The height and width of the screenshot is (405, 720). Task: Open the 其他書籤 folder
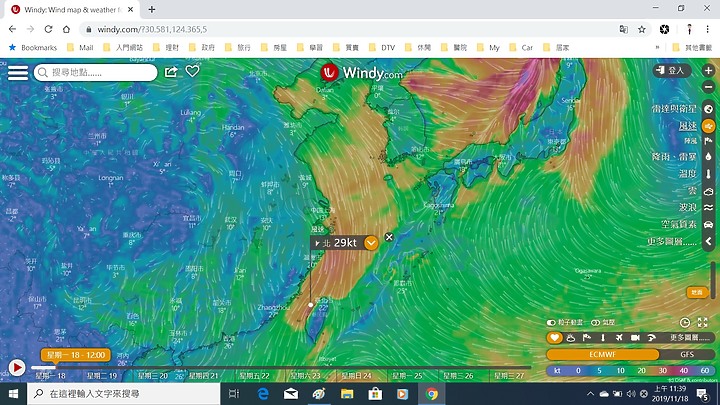[x=692, y=47]
